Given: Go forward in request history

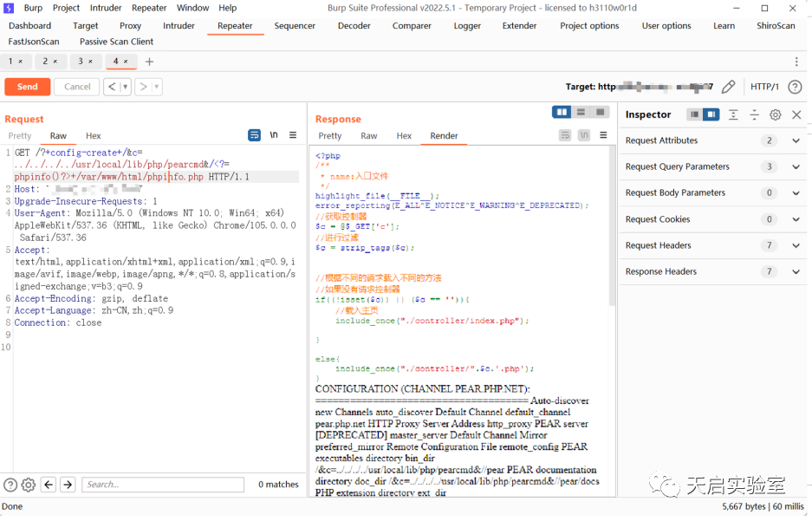Looking at the screenshot, I should point(144,87).
